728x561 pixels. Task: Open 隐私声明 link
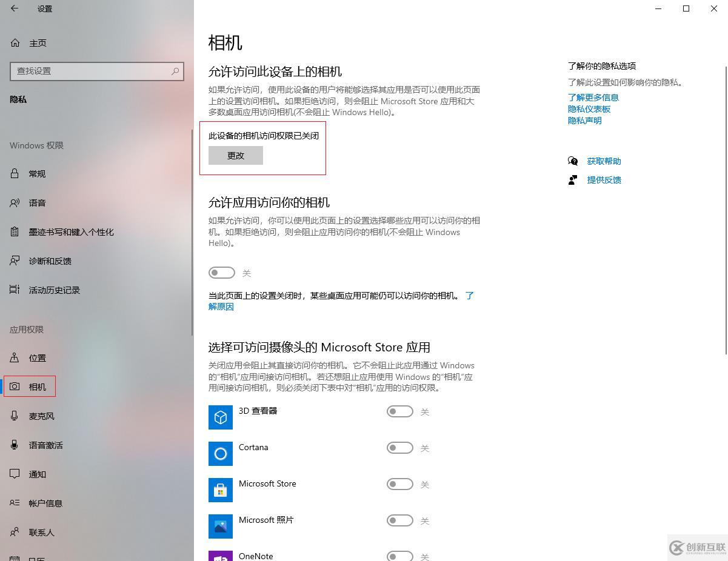[x=585, y=121]
